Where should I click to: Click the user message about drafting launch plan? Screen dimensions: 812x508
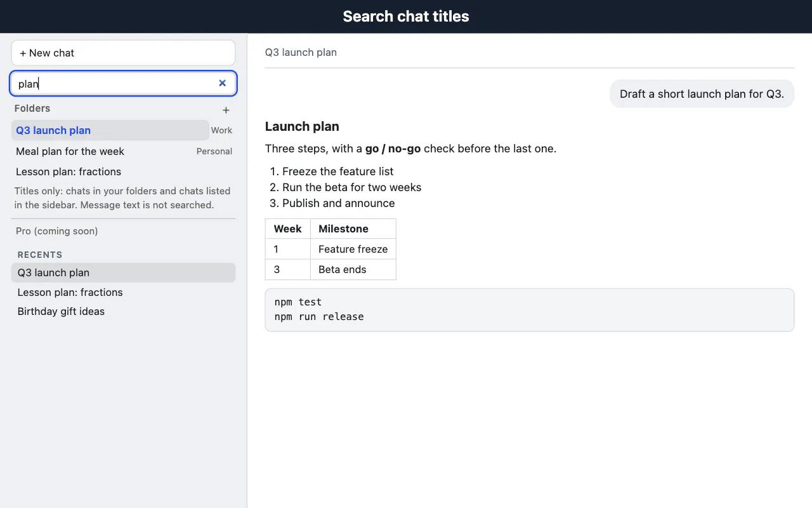pyautogui.click(x=702, y=94)
